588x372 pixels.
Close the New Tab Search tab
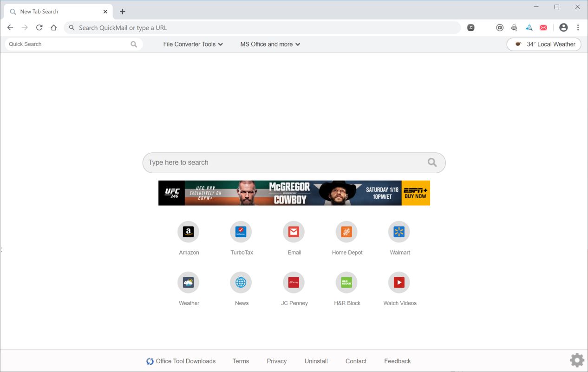point(105,12)
